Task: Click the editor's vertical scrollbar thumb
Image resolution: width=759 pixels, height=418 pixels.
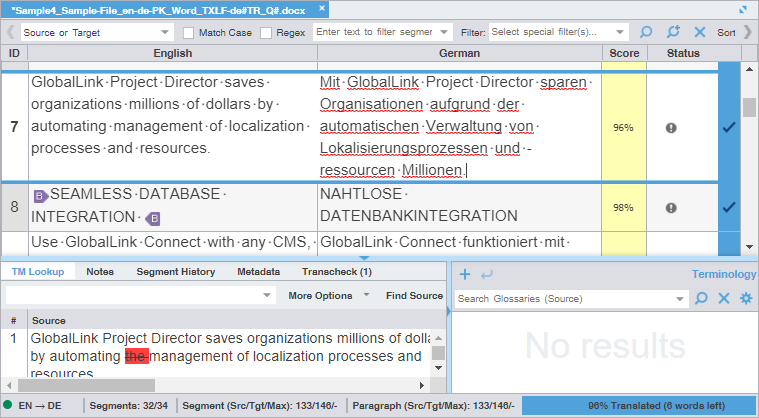Action: [749, 107]
